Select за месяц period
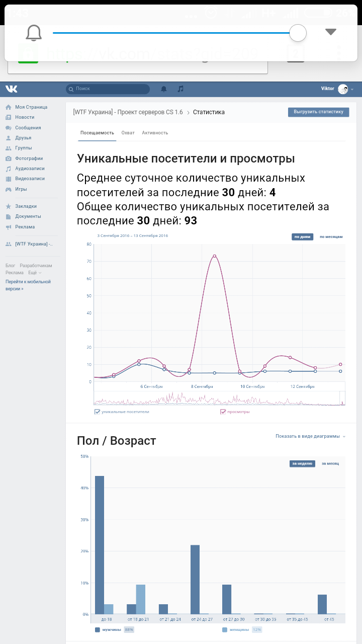The width and height of the screenshot is (362, 644). (x=330, y=463)
